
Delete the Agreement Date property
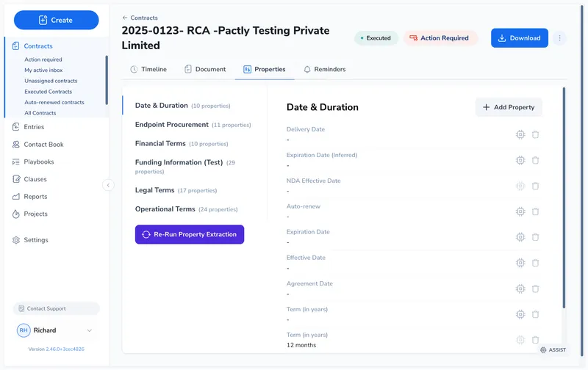[535, 289]
